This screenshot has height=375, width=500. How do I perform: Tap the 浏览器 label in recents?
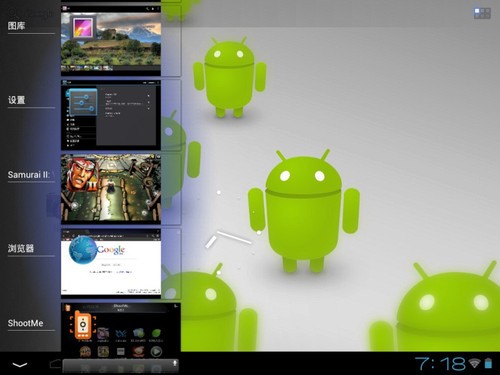click(x=21, y=248)
